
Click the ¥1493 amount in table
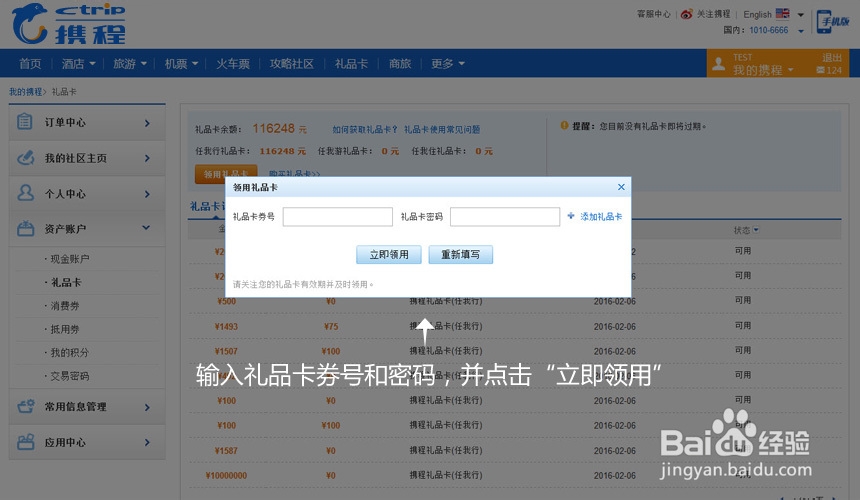(226, 327)
